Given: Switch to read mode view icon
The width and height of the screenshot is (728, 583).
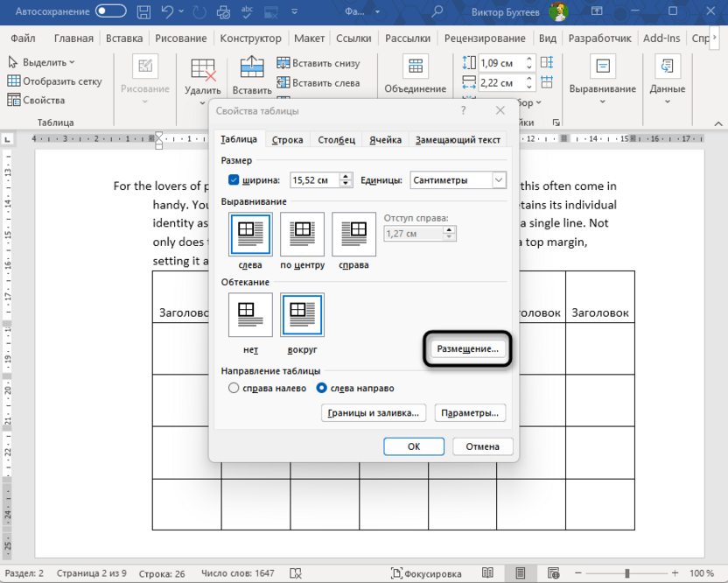Looking at the screenshot, I should click(487, 573).
